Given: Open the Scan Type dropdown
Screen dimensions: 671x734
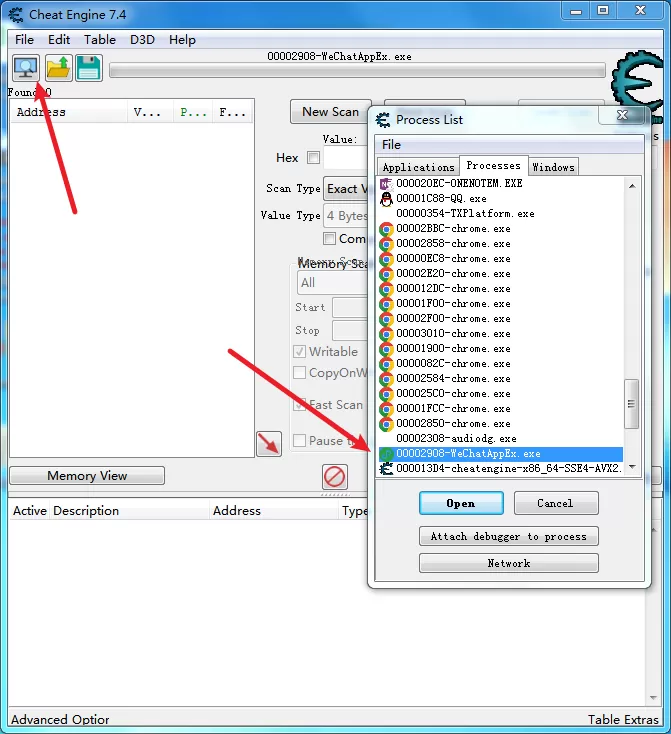Looking at the screenshot, I should click(x=346, y=189).
